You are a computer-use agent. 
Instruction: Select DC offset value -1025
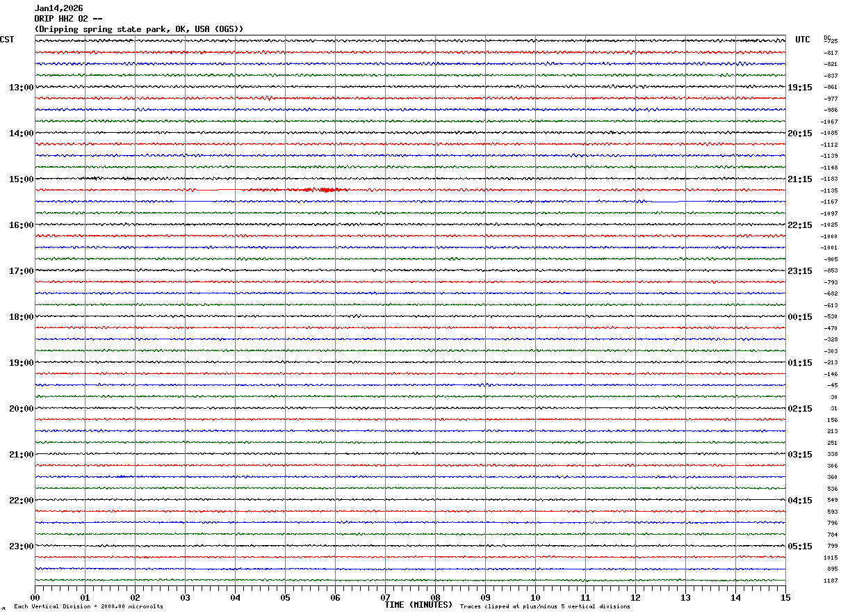pyautogui.click(x=829, y=225)
